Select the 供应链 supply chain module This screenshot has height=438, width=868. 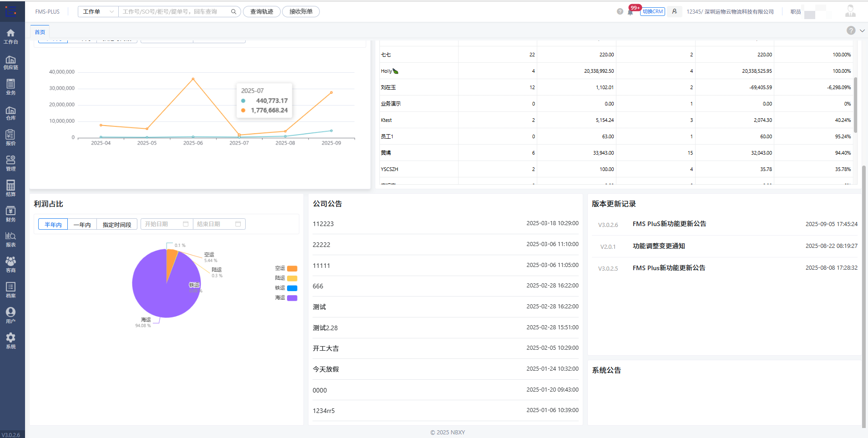(x=11, y=62)
